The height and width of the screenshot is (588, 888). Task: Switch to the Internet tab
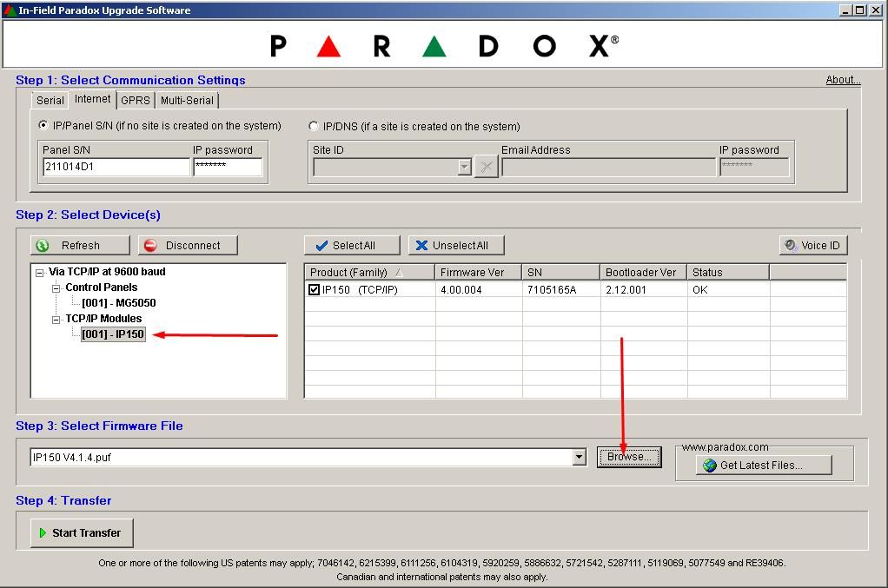[x=92, y=99]
